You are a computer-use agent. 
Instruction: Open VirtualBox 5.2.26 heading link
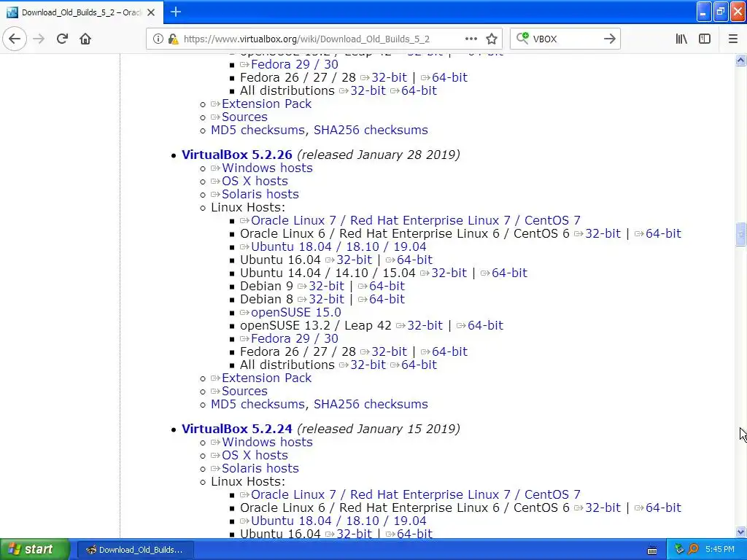[x=237, y=155]
